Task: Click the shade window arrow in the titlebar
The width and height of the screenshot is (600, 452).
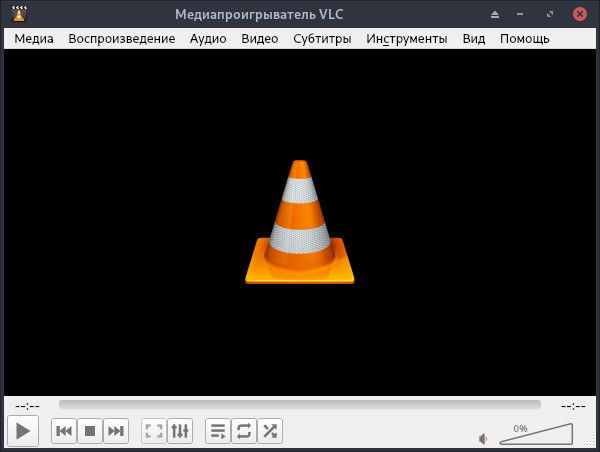Action: (x=495, y=15)
